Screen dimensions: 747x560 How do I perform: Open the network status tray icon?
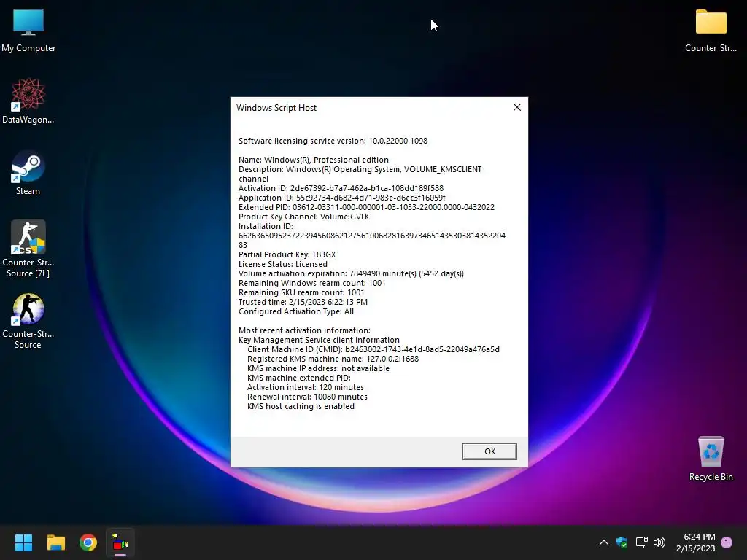click(641, 542)
